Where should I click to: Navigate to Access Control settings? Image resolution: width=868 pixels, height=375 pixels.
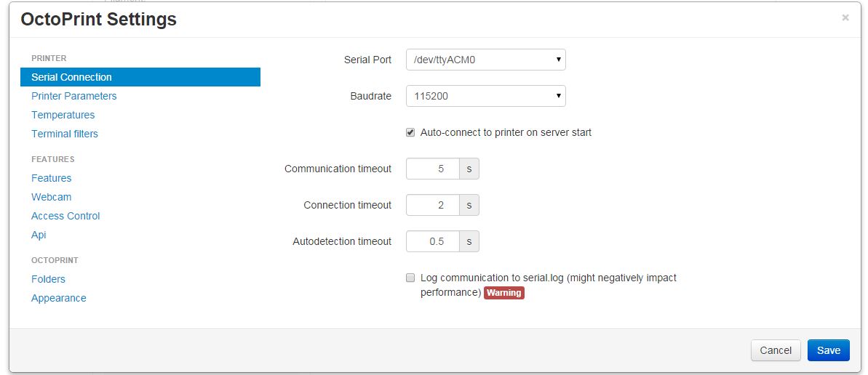coord(65,216)
